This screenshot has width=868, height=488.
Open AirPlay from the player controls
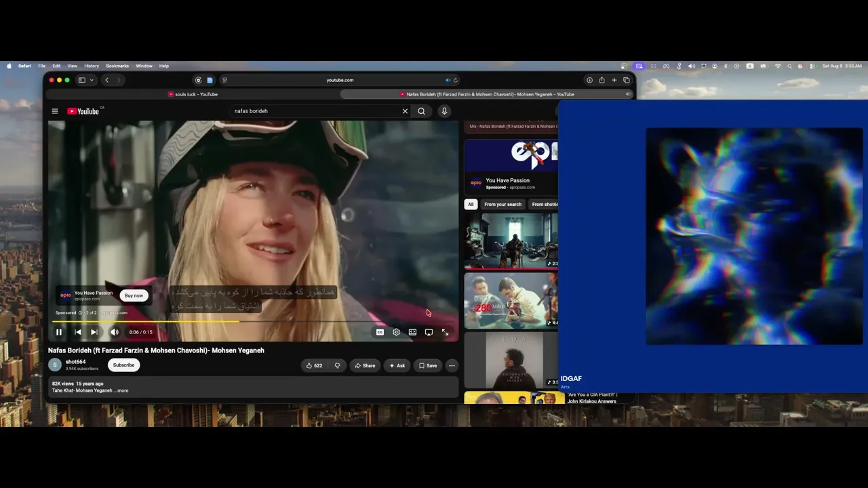(429, 332)
